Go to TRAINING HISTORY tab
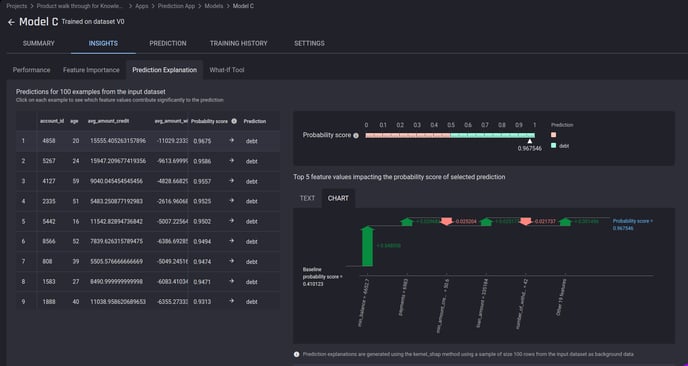 [238, 43]
